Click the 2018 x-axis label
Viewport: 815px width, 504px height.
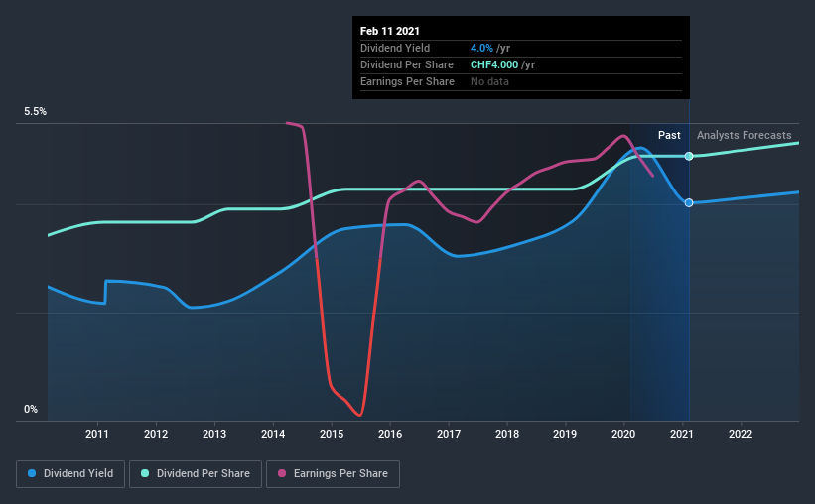[507, 434]
